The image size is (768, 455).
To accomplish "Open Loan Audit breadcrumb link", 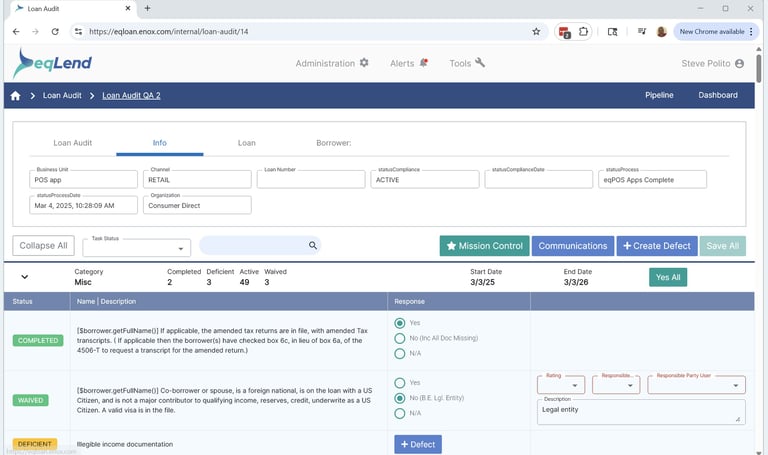I will (x=62, y=96).
